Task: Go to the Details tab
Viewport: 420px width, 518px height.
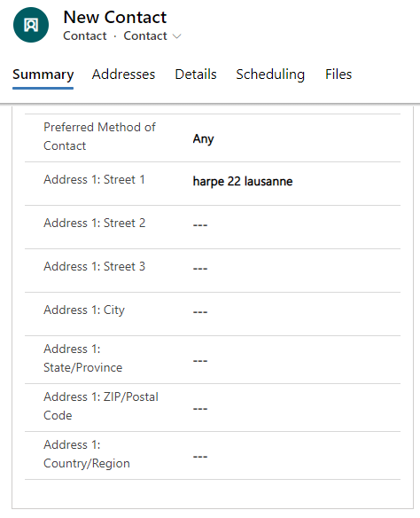Action: (196, 75)
